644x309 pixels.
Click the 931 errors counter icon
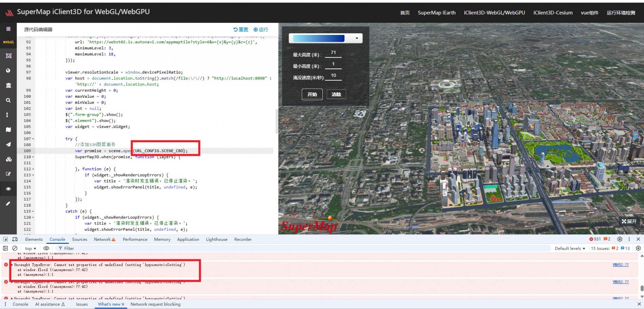pos(595,239)
